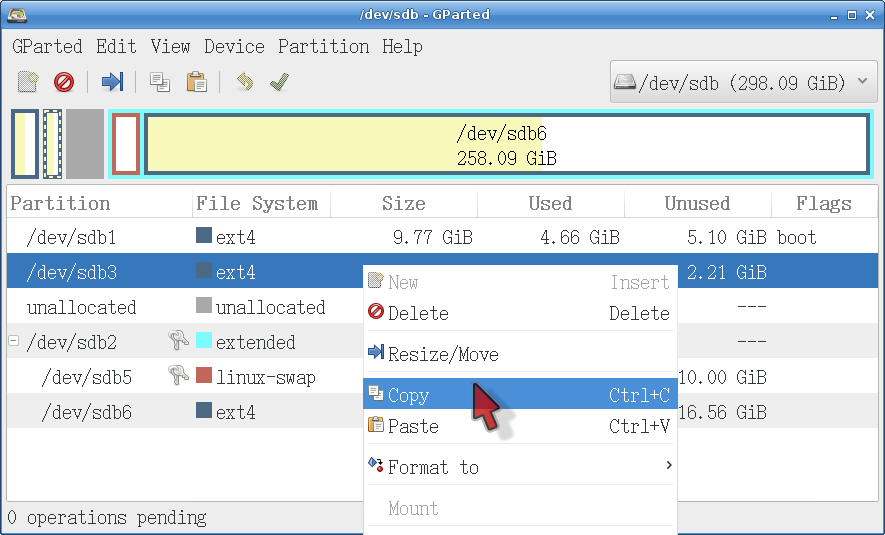Click the Paste partition toolbar icon
Screen dimensions: 885x535
coord(197,82)
